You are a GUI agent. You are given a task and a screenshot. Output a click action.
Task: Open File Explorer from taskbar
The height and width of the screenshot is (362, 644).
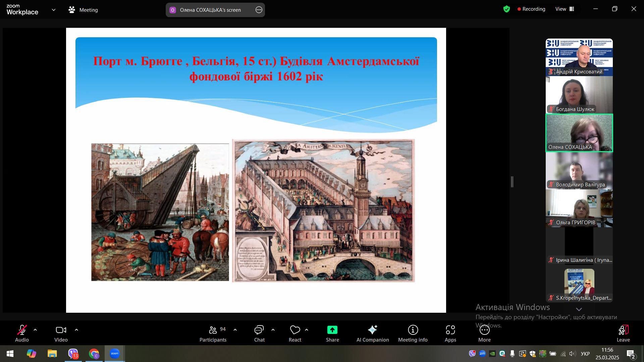click(x=52, y=354)
